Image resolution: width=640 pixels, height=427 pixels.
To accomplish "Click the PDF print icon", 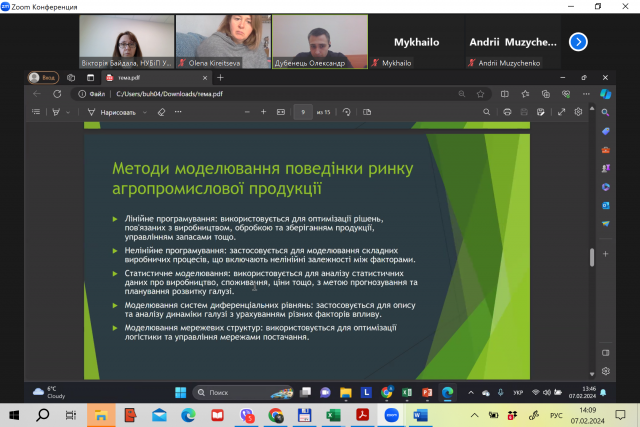I will coord(508,112).
